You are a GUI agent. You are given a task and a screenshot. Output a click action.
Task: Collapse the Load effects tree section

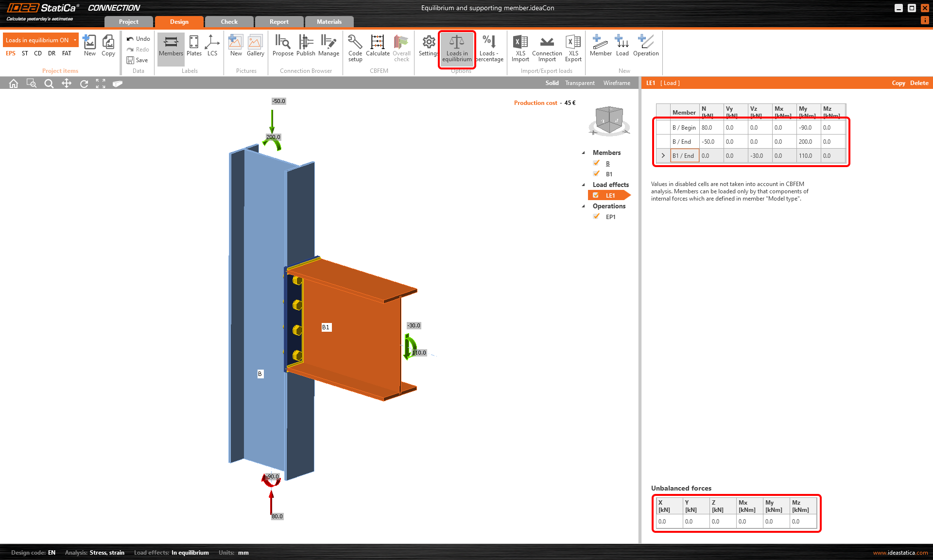(584, 185)
